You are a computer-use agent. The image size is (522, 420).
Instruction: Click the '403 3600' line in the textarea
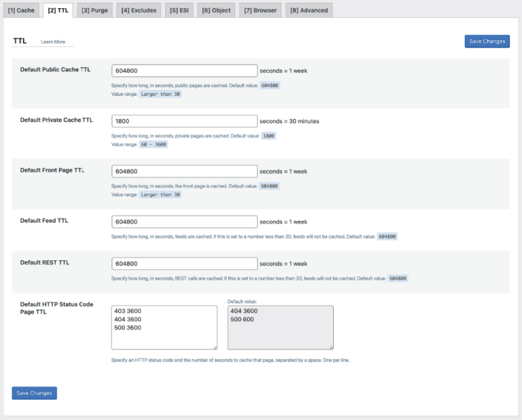click(x=128, y=311)
